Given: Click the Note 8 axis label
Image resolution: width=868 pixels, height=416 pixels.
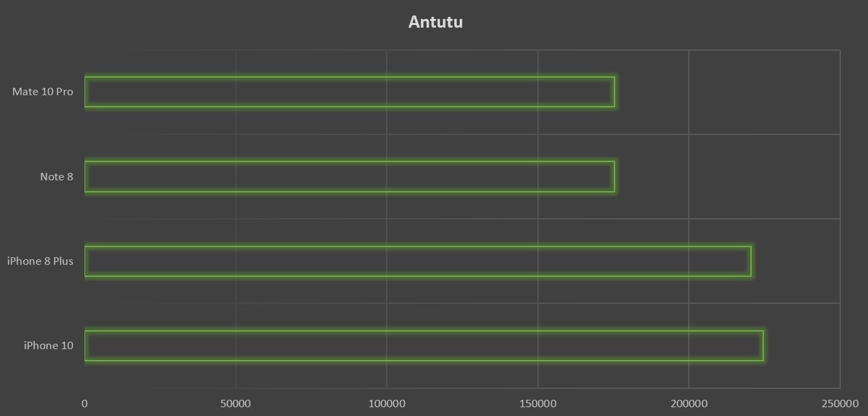Looking at the screenshot, I should coord(56,177).
